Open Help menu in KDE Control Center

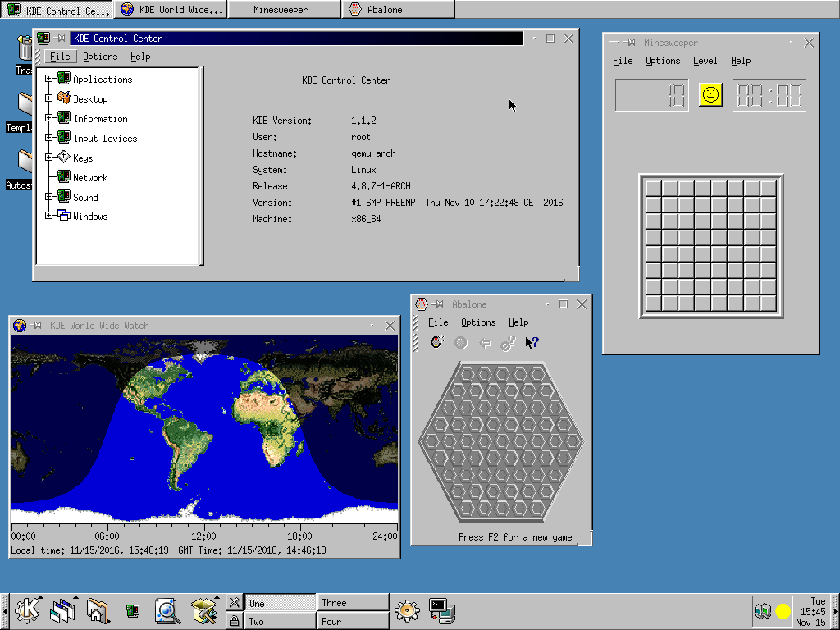pyautogui.click(x=140, y=57)
